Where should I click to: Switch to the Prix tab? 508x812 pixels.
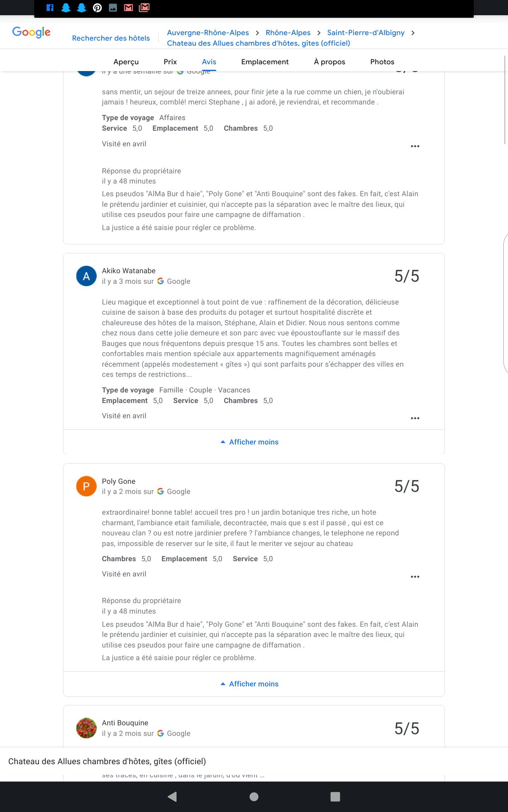(170, 62)
